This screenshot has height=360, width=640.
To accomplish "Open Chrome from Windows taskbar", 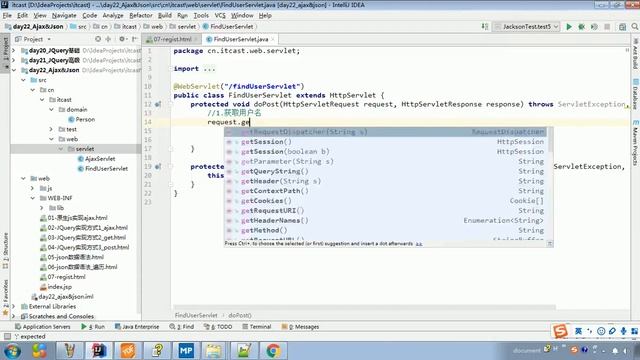I will point(273,351).
